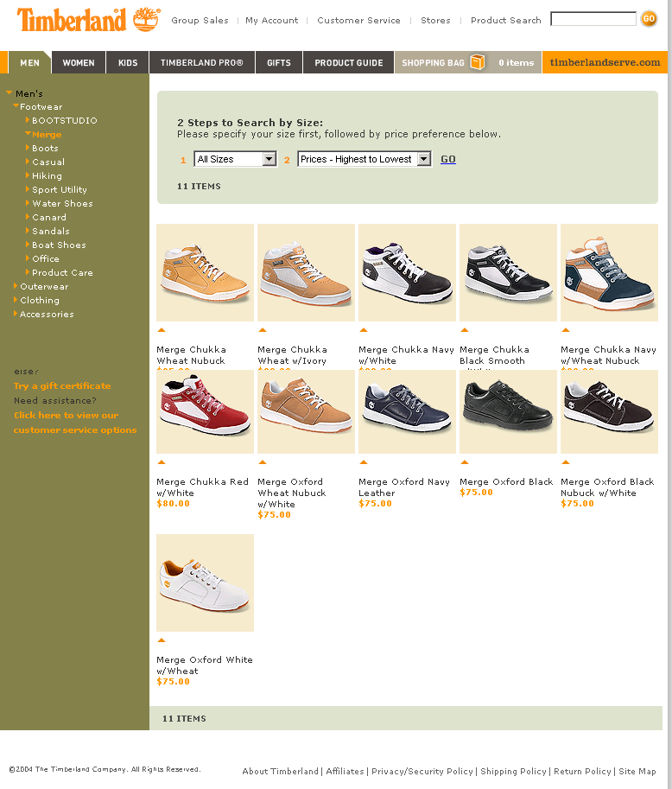This screenshot has width=672, height=789.
Task: Open Water Shoes in sidebar
Action: (62, 203)
